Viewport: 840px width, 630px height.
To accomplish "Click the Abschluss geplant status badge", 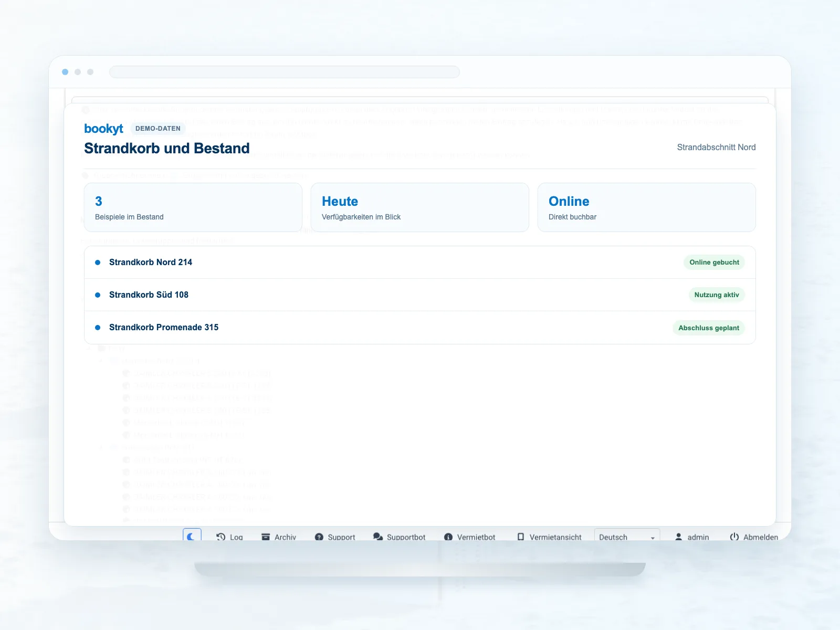I will point(709,328).
